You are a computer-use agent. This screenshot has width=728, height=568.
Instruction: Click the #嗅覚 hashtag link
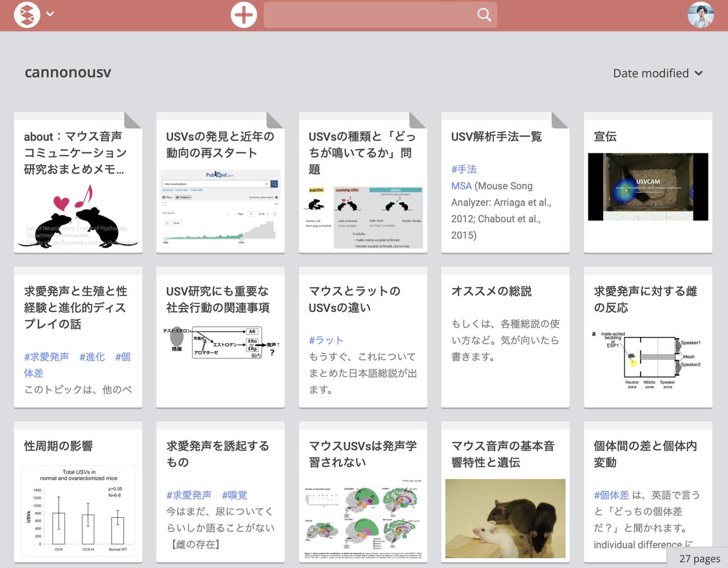[x=235, y=495]
